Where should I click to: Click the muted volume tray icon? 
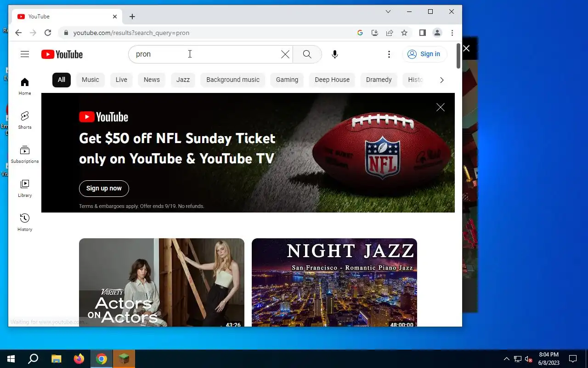click(528, 359)
